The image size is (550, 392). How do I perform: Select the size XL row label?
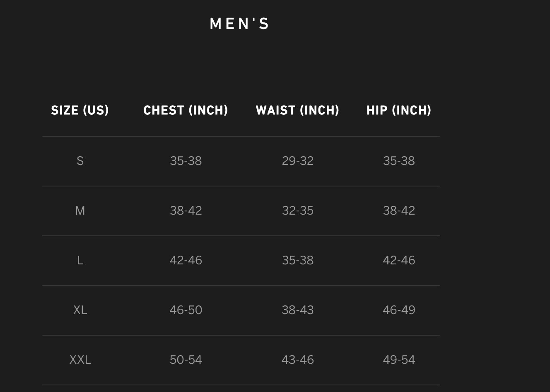point(80,310)
